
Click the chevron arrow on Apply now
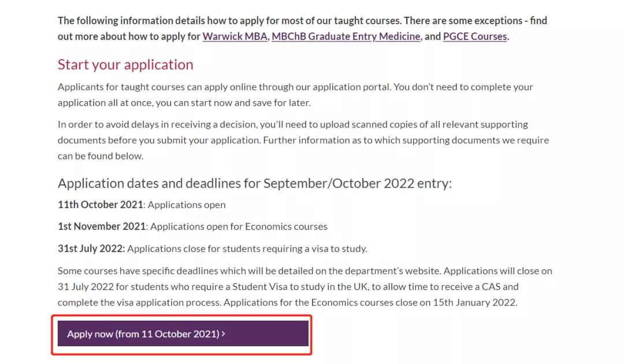(224, 334)
